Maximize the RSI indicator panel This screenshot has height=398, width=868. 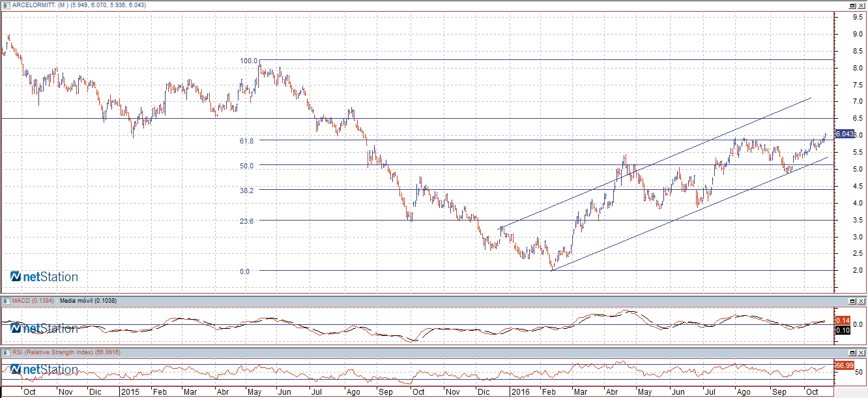[x=852, y=352]
